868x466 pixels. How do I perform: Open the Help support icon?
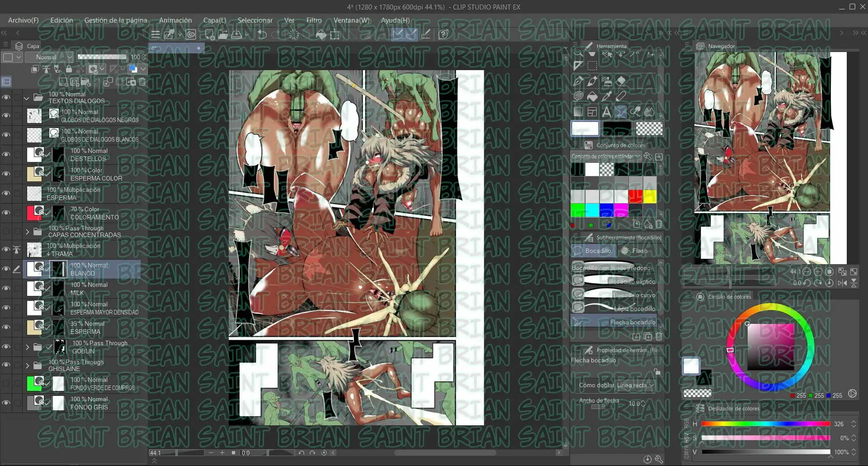tap(443, 34)
